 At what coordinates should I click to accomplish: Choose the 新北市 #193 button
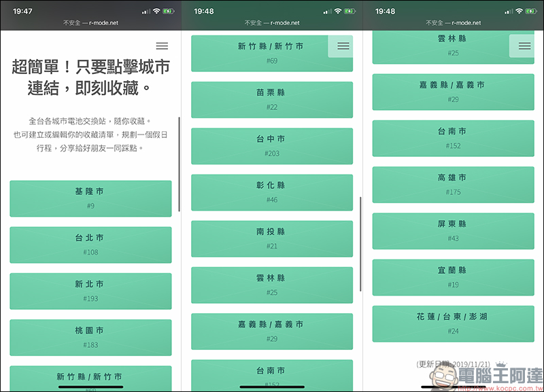[x=90, y=291]
